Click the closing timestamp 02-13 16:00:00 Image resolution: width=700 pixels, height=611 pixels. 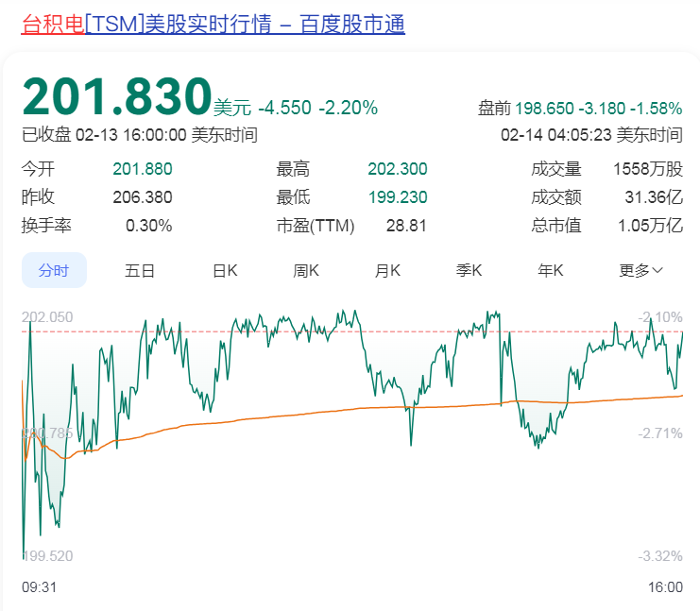tap(130, 135)
